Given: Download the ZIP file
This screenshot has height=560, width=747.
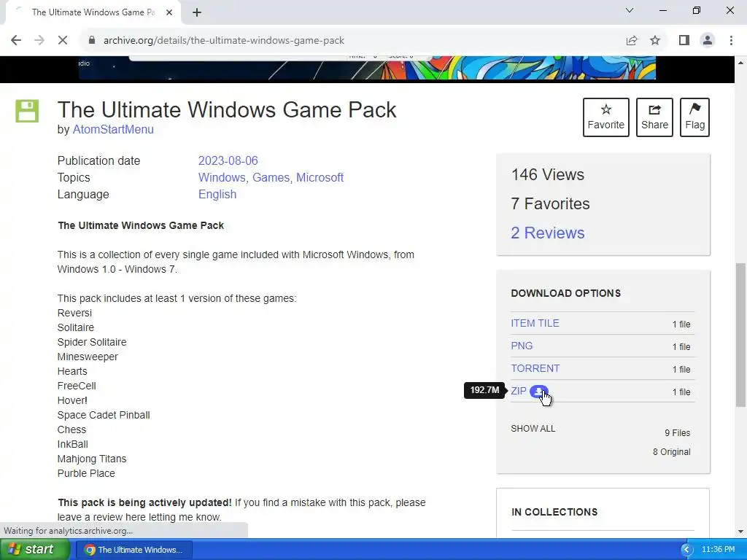Looking at the screenshot, I should [519, 392].
